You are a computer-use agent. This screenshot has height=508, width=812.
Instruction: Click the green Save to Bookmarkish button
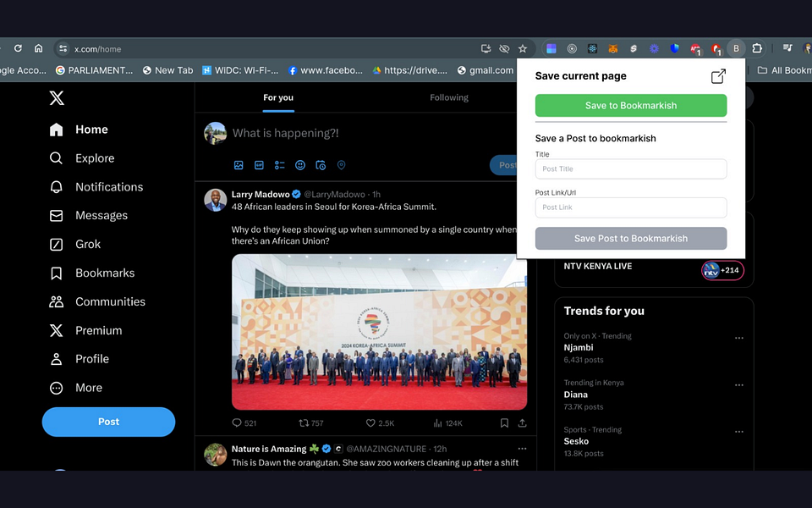[631, 106]
